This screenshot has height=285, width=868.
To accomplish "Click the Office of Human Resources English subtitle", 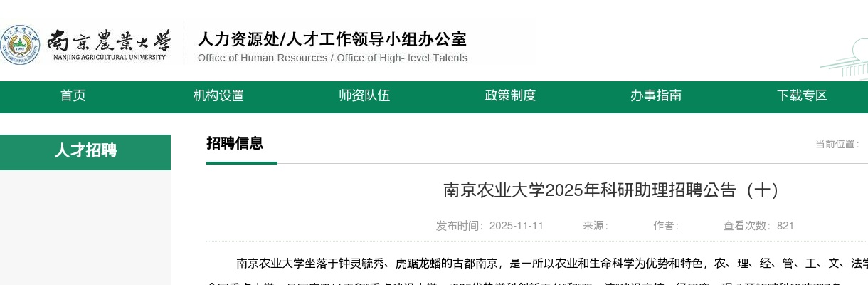I will coord(332,58).
